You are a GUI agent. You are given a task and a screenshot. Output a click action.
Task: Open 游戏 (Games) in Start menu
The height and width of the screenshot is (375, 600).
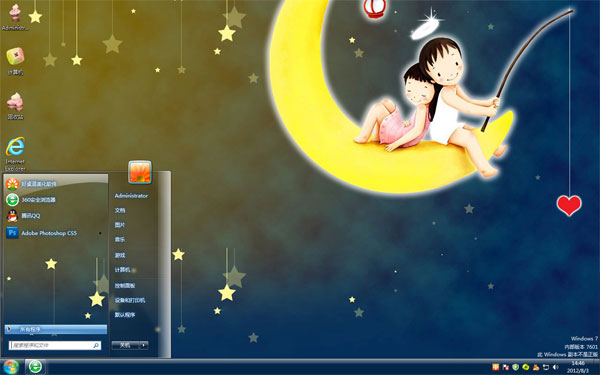tap(120, 255)
